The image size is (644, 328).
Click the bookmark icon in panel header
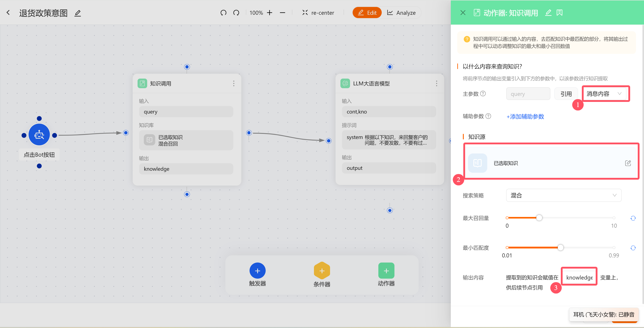pos(559,13)
